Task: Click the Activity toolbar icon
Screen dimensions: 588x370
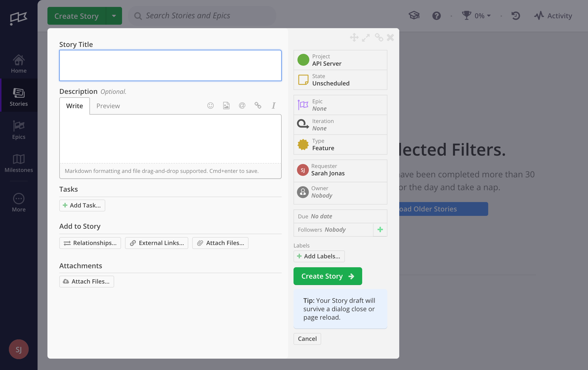Action: (539, 15)
